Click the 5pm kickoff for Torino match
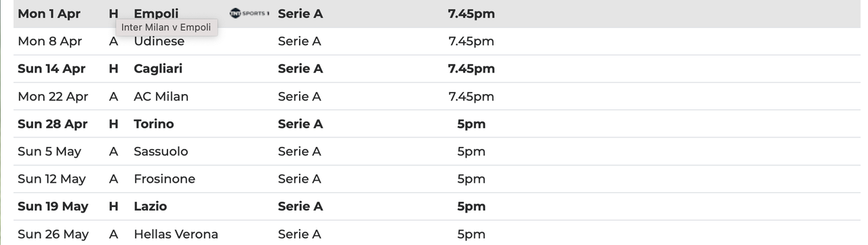868x245 pixels. [x=471, y=124]
